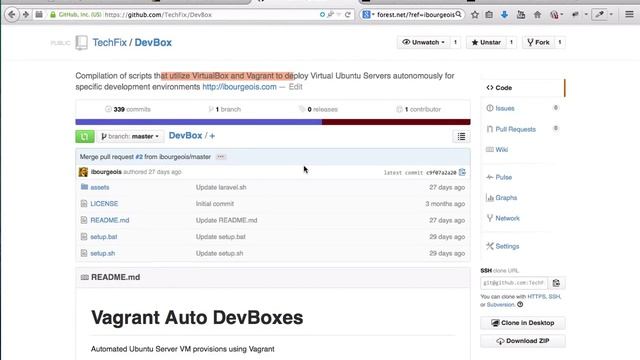
Task: Open the Network tab
Action: [x=507, y=218]
